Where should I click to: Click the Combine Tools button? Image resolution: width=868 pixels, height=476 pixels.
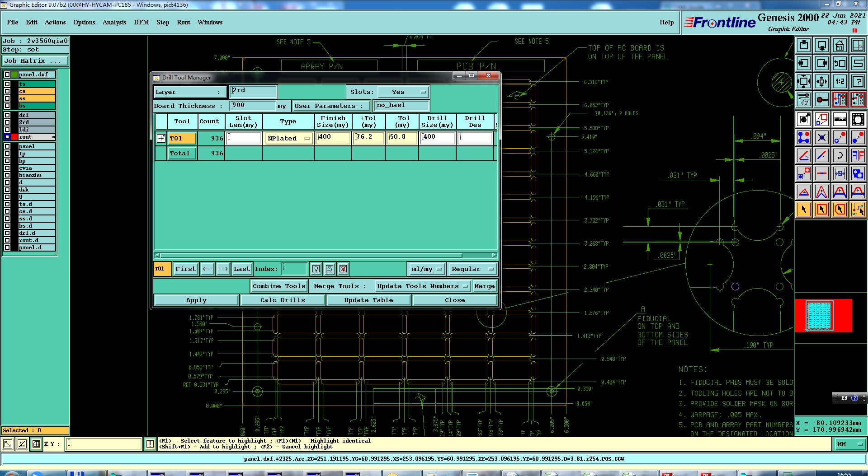coord(279,286)
